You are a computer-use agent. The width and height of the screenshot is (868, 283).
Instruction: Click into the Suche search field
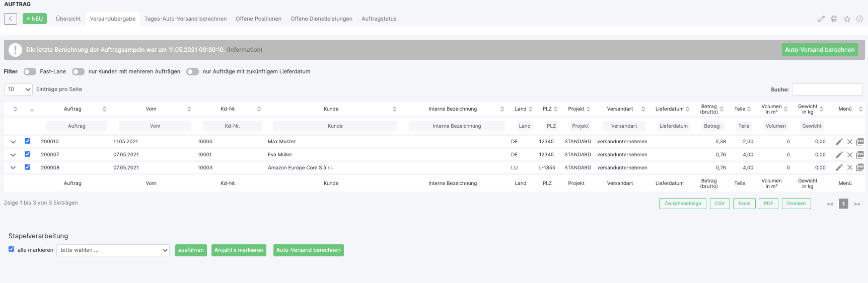click(827, 89)
